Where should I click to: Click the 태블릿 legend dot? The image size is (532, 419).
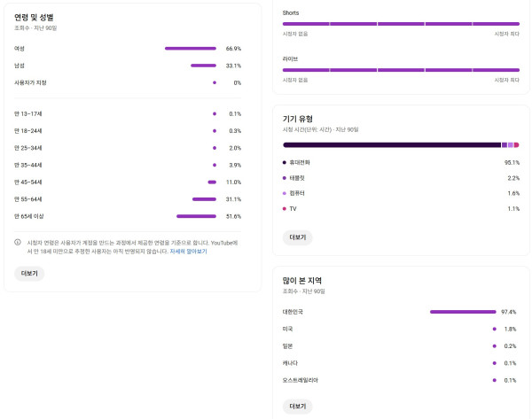[x=285, y=178]
